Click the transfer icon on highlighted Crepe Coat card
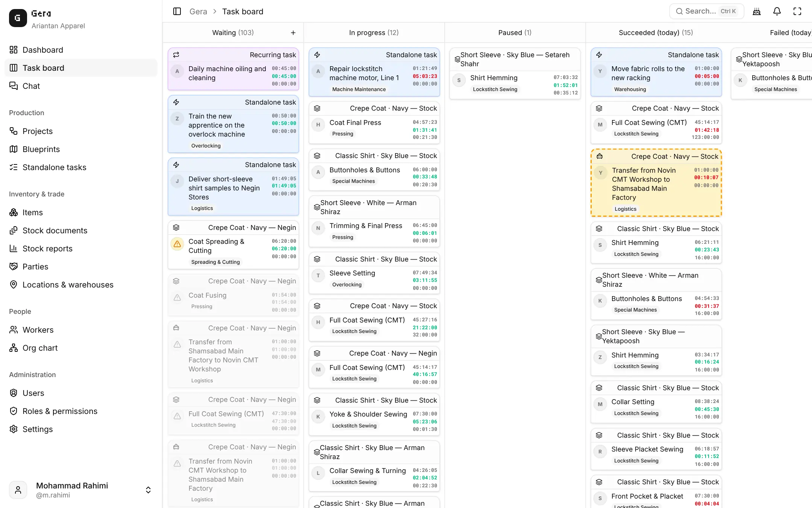812x508 pixels. tap(600, 156)
